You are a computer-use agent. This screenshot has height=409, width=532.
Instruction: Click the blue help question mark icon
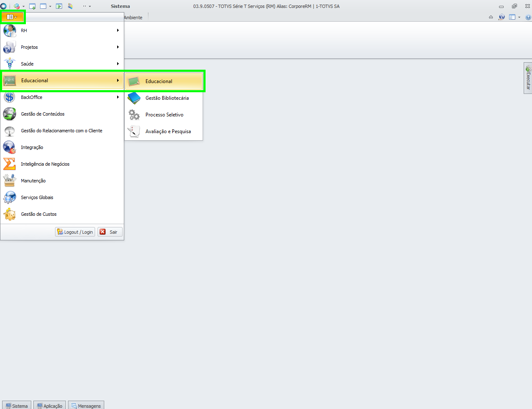click(528, 18)
